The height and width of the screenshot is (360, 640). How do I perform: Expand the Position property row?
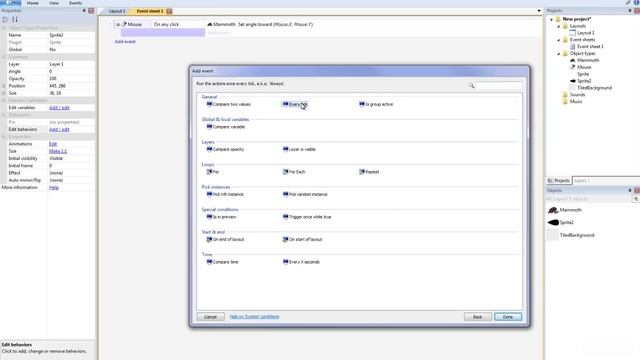click(x=4, y=86)
